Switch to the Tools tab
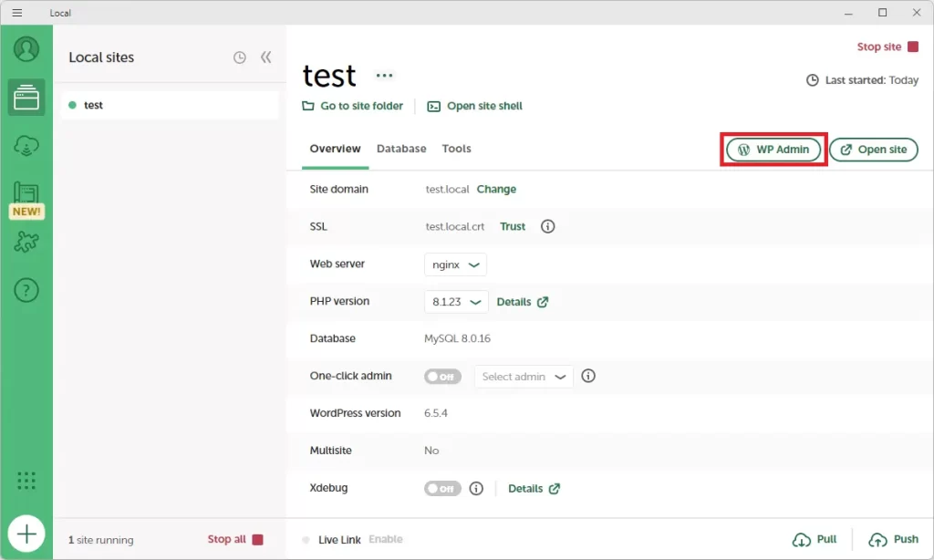The width and height of the screenshot is (934, 560). 456,149
